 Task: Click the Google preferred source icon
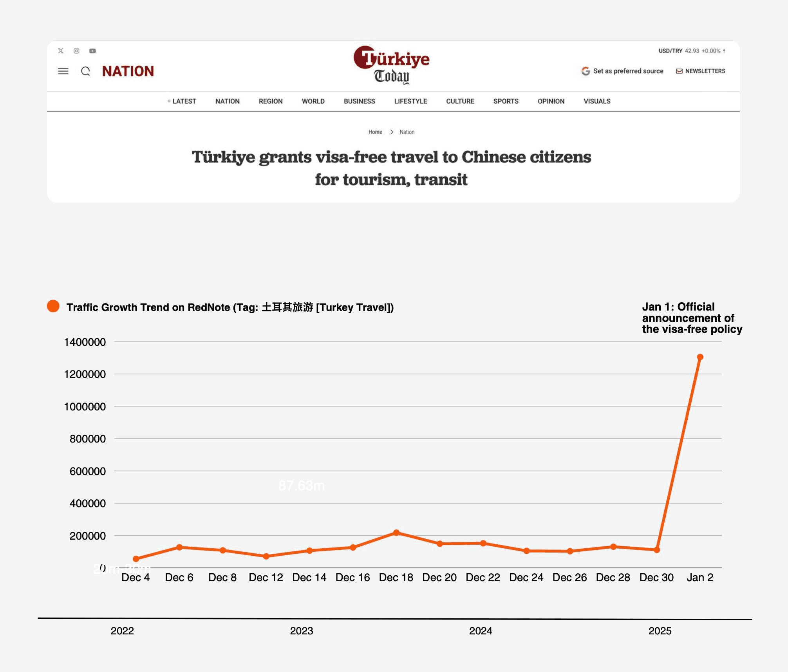point(586,71)
